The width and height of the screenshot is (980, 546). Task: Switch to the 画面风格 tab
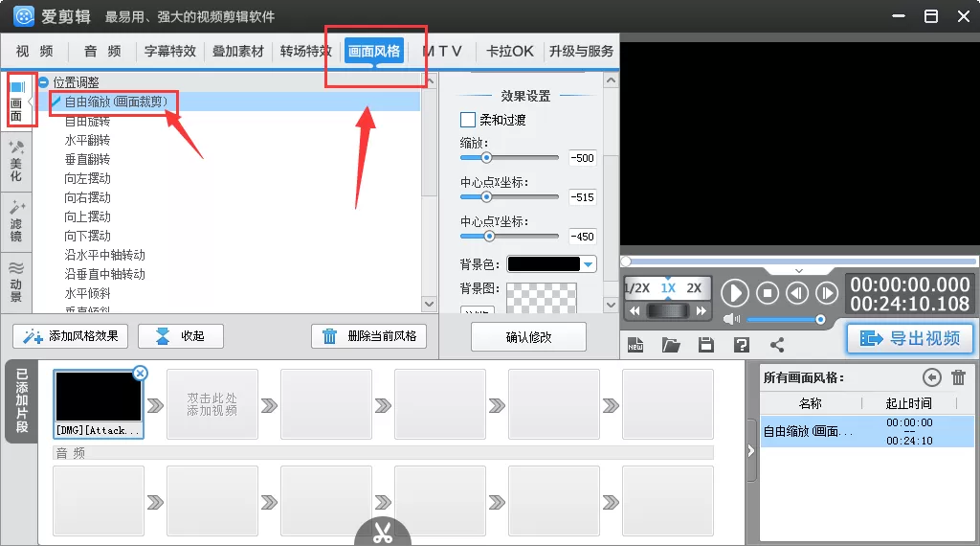[374, 51]
